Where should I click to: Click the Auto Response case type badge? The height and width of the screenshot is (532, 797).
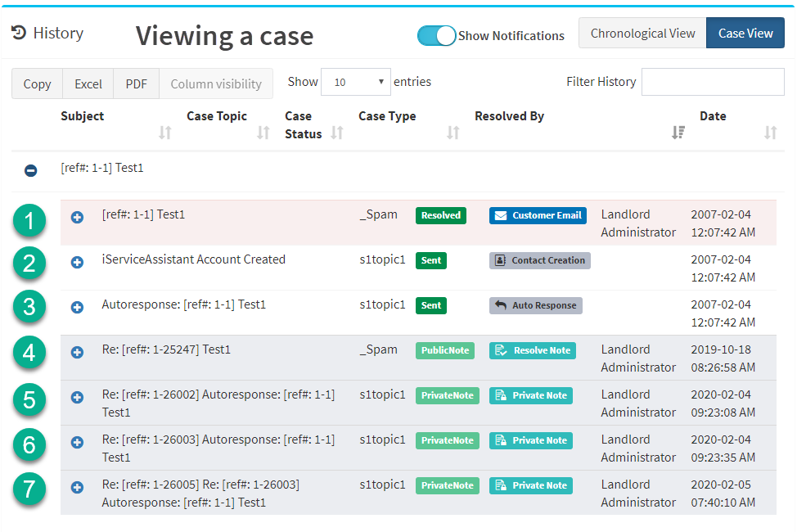pyautogui.click(x=536, y=305)
